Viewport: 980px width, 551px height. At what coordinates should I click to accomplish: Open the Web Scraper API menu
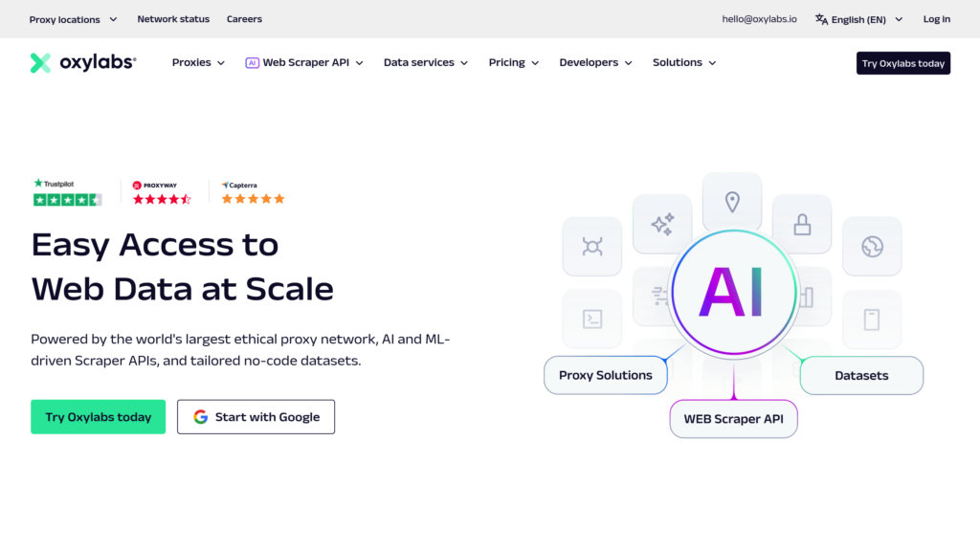coord(304,63)
